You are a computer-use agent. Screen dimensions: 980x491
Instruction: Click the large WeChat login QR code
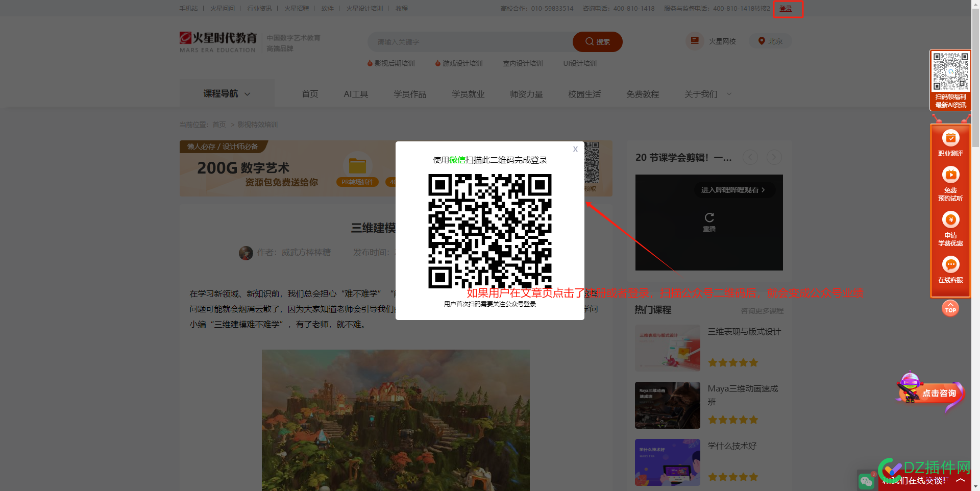pyautogui.click(x=490, y=231)
